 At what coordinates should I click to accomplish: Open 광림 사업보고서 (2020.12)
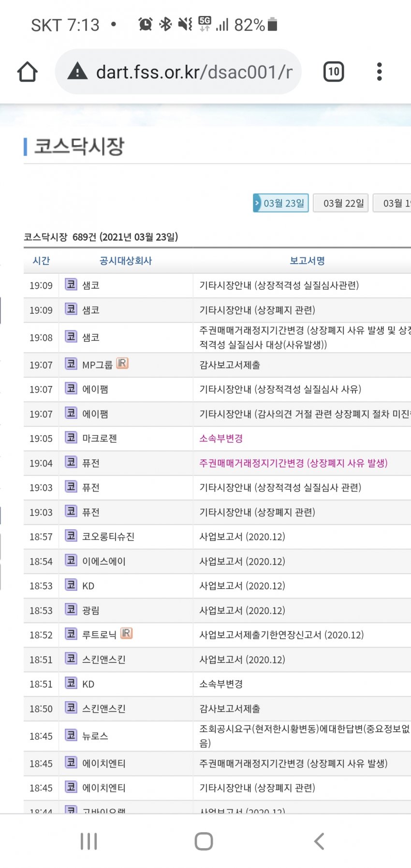(x=242, y=611)
